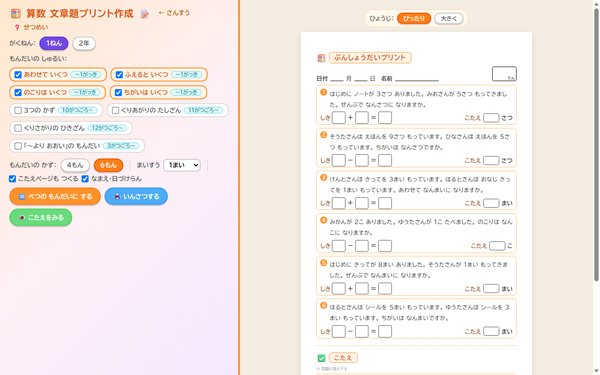Click problem number 6 badge
The width and height of the screenshot is (600, 375).
pos(323,305)
